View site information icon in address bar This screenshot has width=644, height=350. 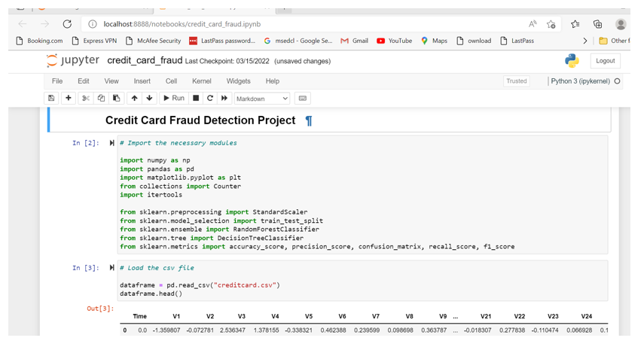93,24
